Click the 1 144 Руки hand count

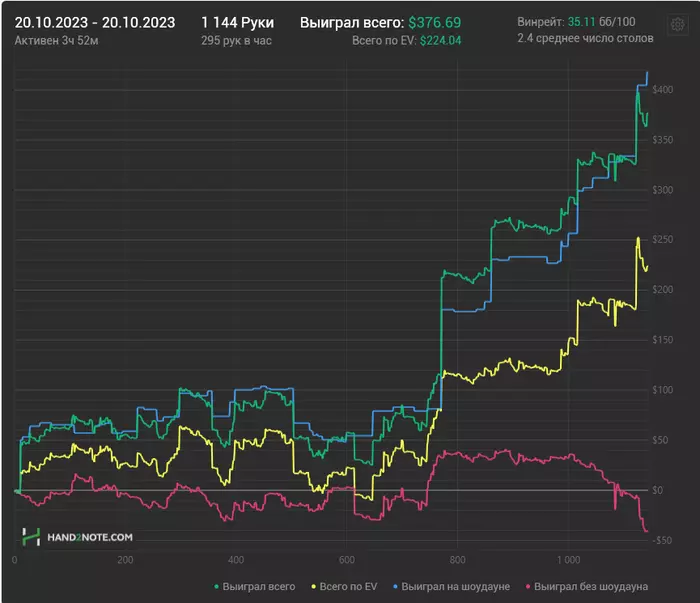[x=237, y=22]
